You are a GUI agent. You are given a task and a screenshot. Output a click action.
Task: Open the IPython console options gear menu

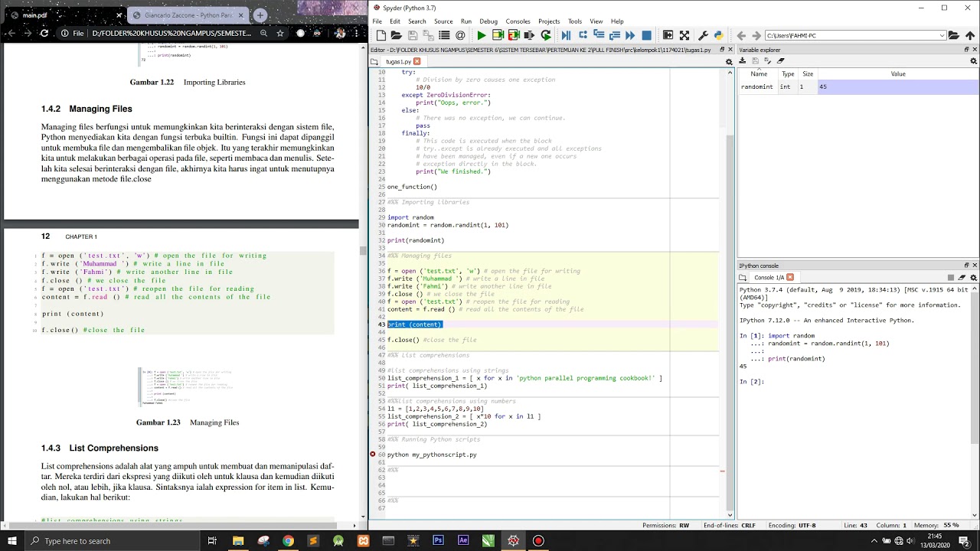pos(974,277)
